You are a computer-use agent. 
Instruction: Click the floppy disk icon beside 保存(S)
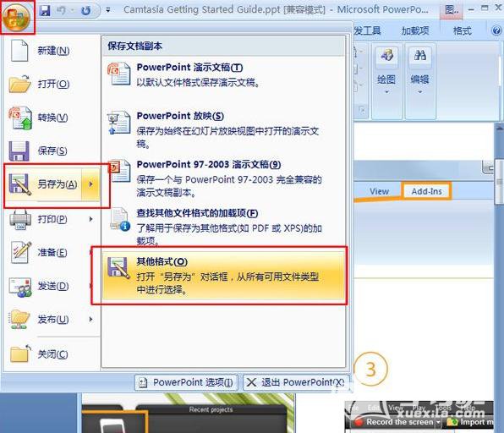pyautogui.click(x=19, y=151)
